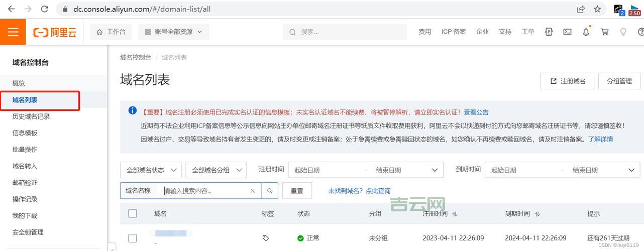Click the header search box

pos(345,32)
